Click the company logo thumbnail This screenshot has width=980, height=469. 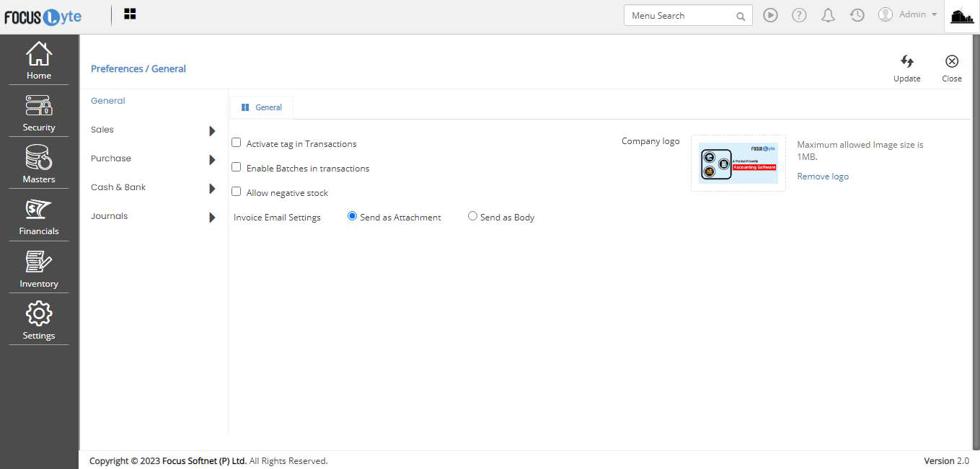click(738, 163)
